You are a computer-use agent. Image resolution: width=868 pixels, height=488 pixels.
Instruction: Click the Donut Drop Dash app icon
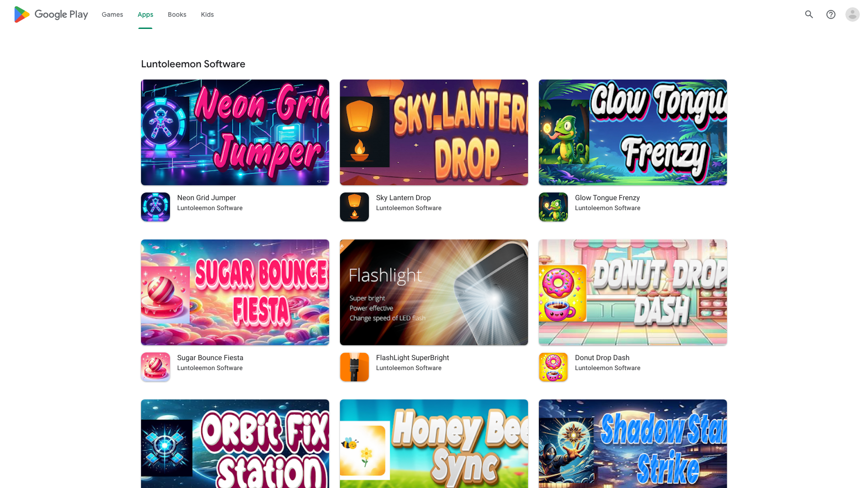(553, 367)
